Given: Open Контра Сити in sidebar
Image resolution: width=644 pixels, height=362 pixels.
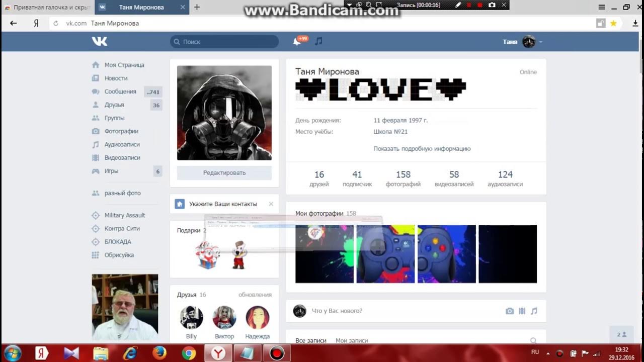Looking at the screenshot, I should (122, 228).
